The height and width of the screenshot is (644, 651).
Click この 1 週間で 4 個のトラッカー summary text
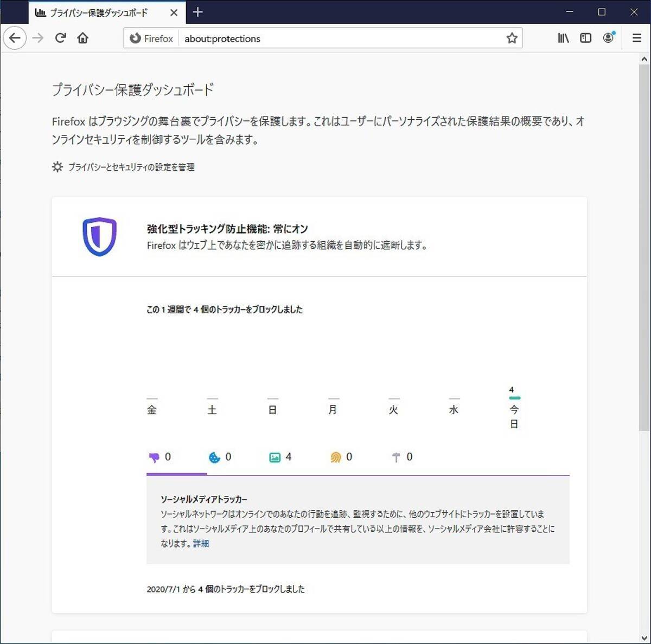tap(225, 310)
